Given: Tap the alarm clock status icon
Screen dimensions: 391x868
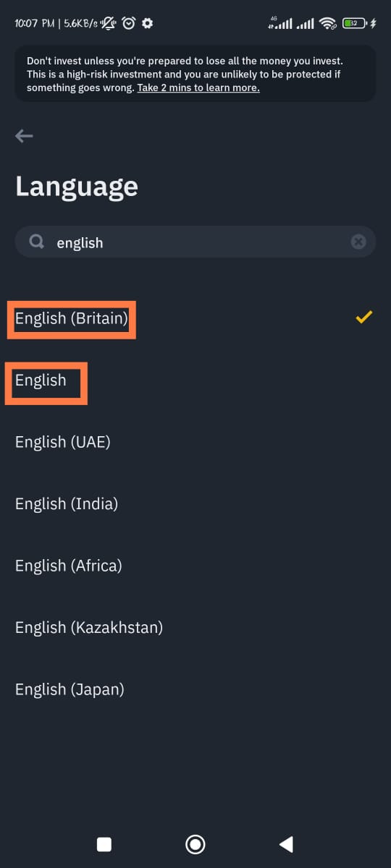Looking at the screenshot, I should 129,24.
